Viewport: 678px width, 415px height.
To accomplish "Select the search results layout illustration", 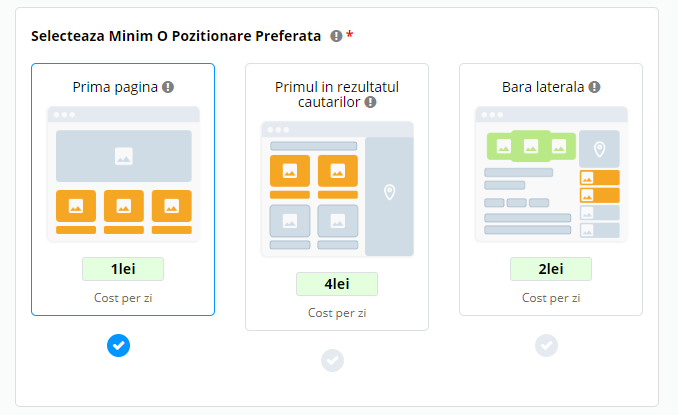I will coord(337,189).
